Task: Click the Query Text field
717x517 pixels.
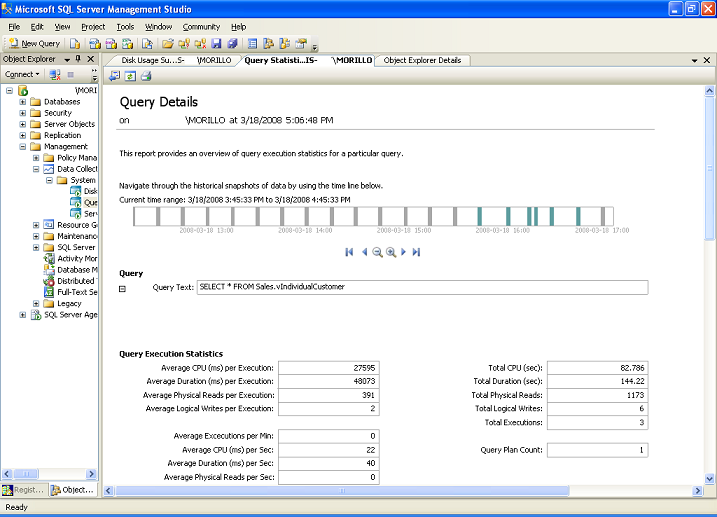Action: click(422, 287)
